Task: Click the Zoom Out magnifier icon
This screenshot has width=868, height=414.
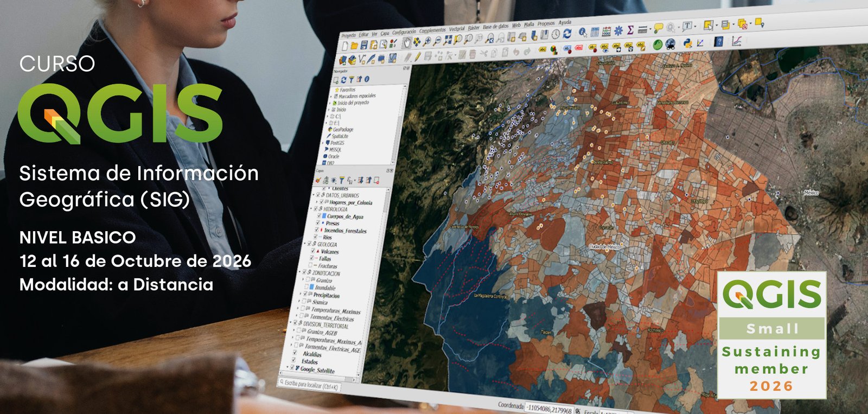Action: pos(437,41)
